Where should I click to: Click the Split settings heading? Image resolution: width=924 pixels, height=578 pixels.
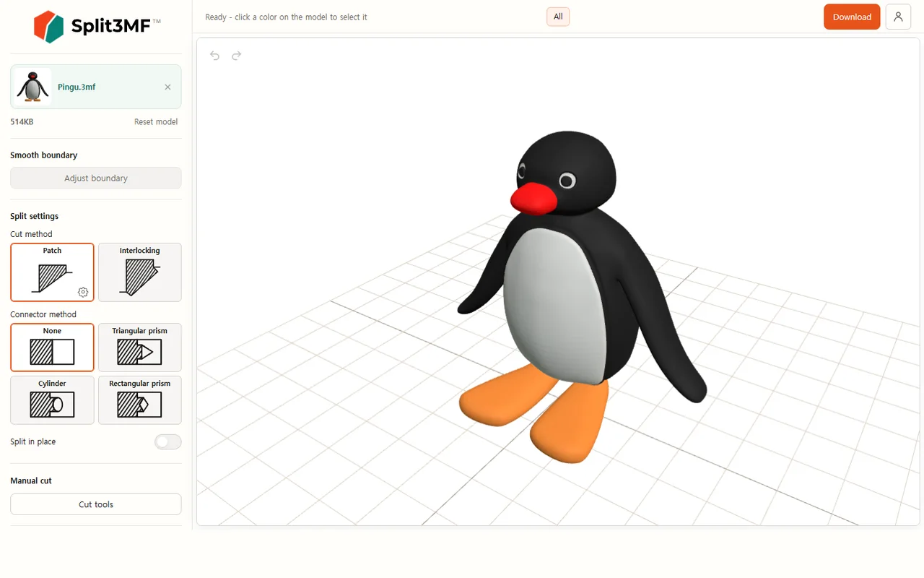point(34,216)
